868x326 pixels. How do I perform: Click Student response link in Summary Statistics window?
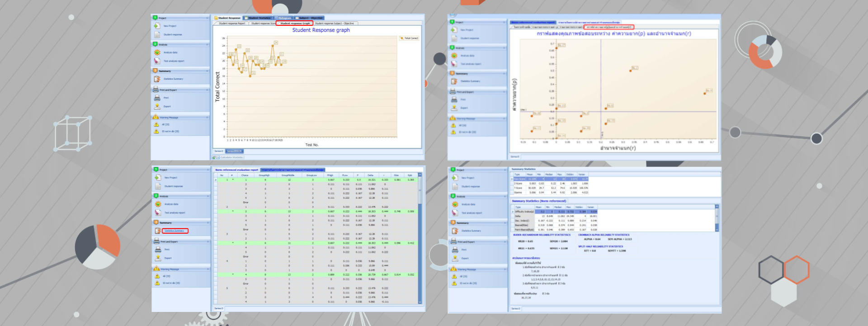(471, 187)
